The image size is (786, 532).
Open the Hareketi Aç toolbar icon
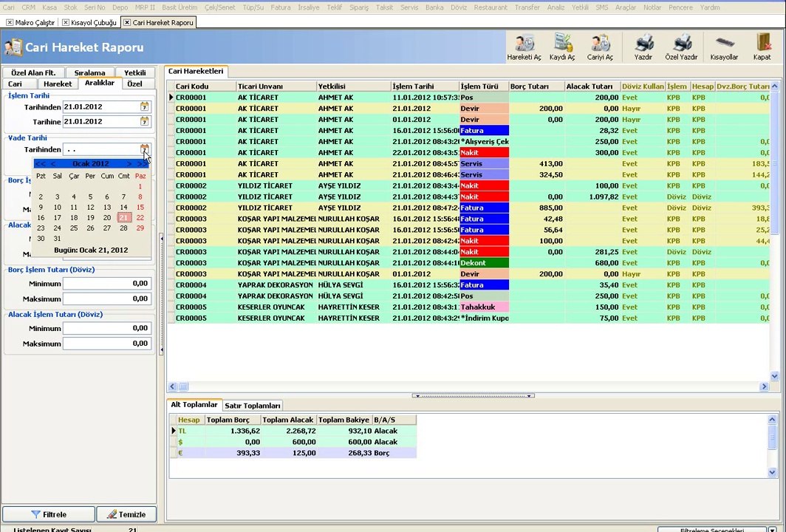point(524,47)
